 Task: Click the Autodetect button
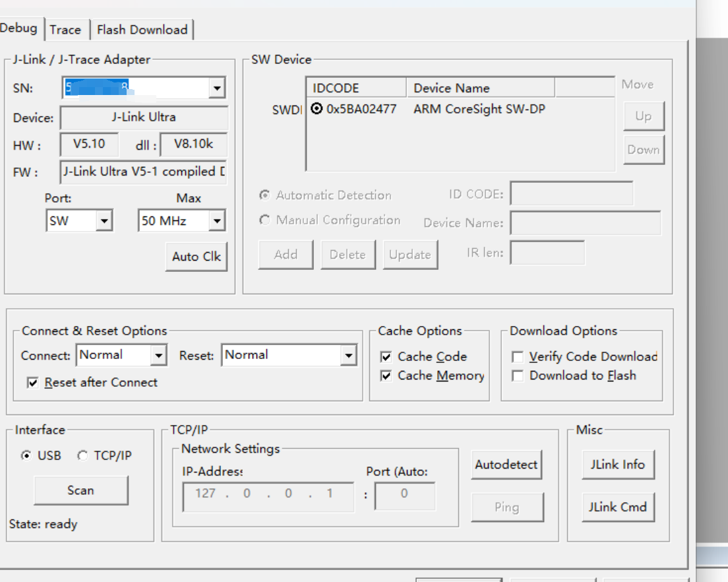[x=506, y=465]
